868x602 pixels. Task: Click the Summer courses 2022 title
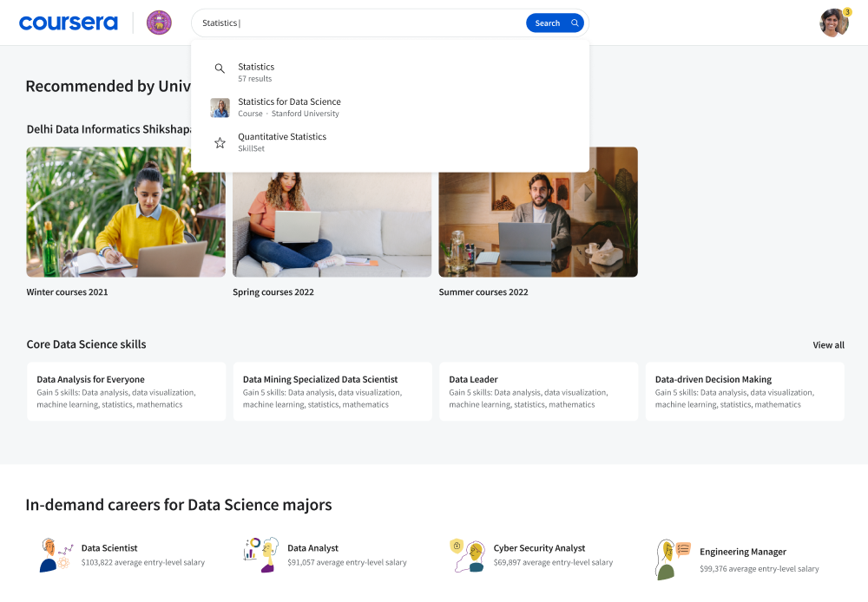point(483,292)
